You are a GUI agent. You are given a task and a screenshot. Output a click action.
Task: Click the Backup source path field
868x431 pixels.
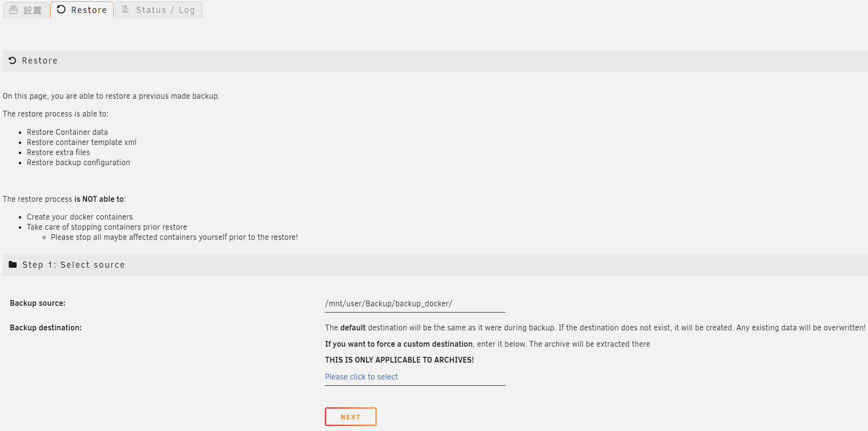(x=415, y=303)
